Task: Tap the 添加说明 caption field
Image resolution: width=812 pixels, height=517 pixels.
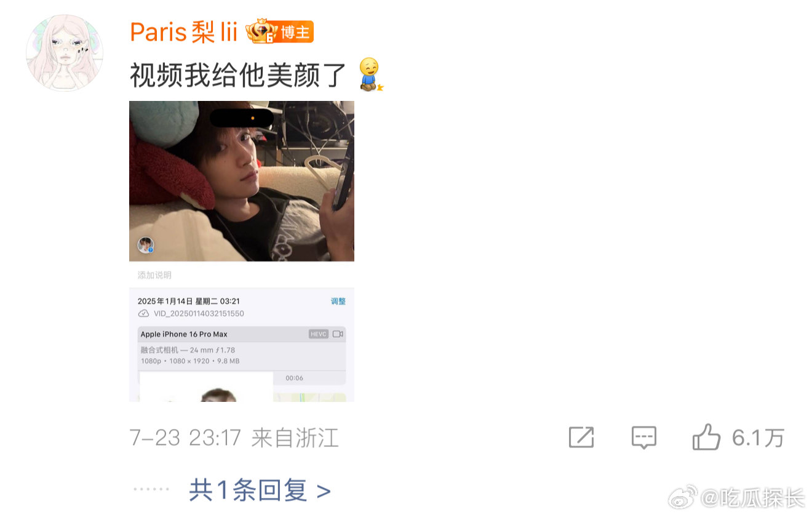Action: coord(154,275)
